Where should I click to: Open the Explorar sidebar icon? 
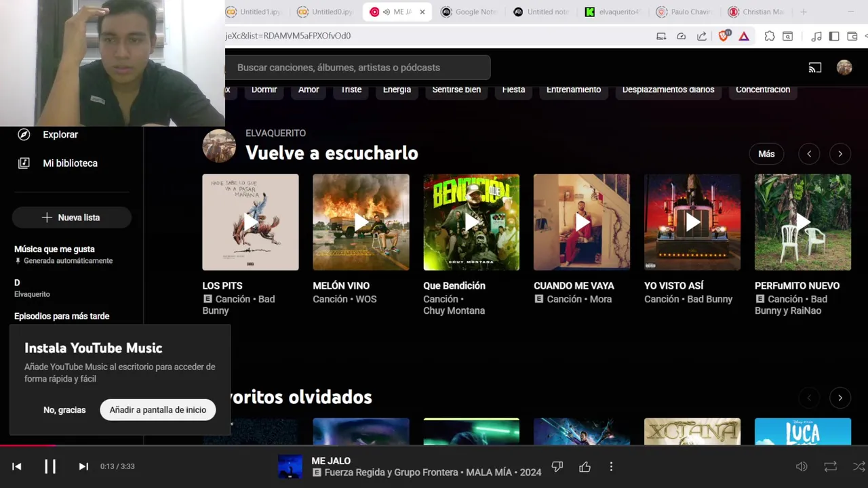[x=24, y=134]
